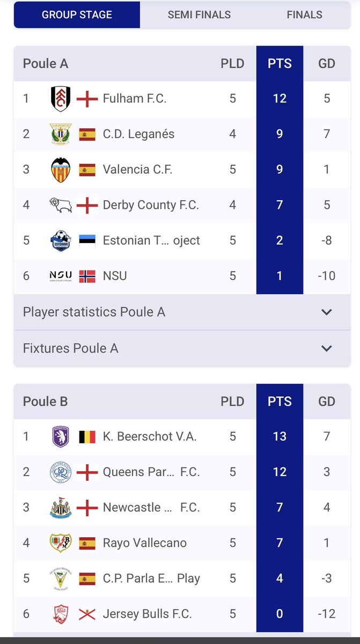Viewport: 360px width, 644px height.
Task: Click the Valencia C.F. bat crest
Action: pyautogui.click(x=61, y=170)
